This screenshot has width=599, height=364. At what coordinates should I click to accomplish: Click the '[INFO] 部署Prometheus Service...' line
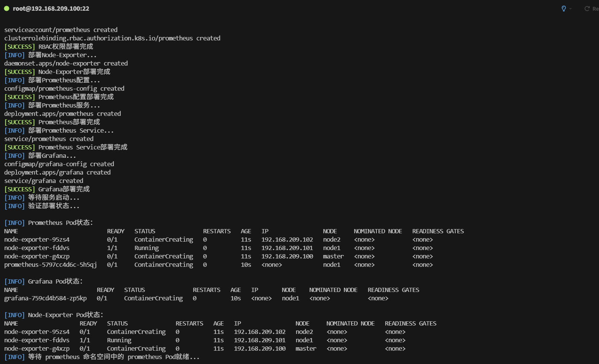coord(59,130)
